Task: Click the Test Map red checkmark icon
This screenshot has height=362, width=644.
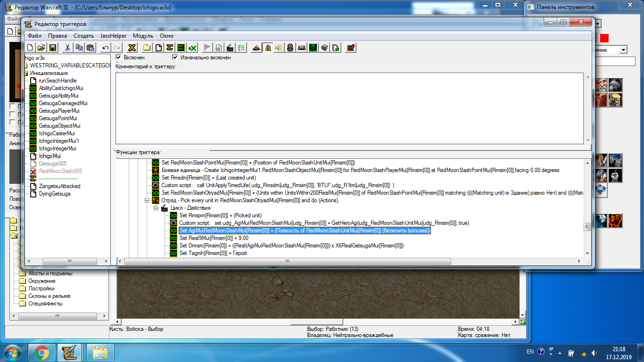Action: pos(351,48)
